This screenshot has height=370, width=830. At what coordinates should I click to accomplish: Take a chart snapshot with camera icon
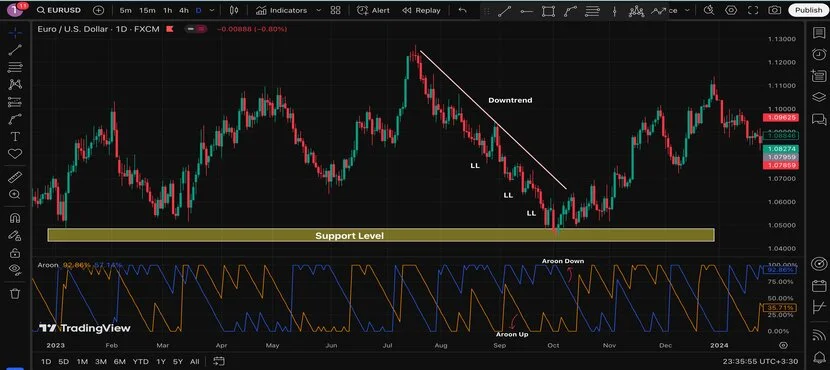(774, 10)
